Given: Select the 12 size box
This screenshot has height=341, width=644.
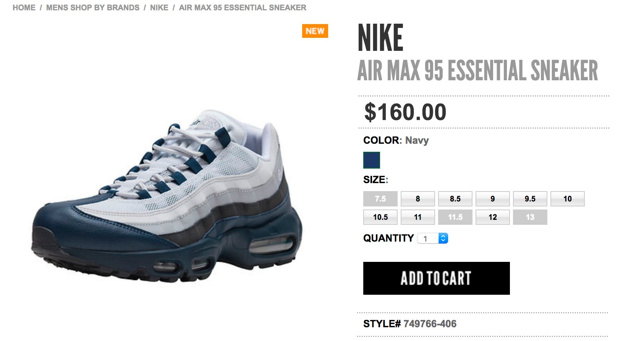Looking at the screenshot, I should coord(493,217).
